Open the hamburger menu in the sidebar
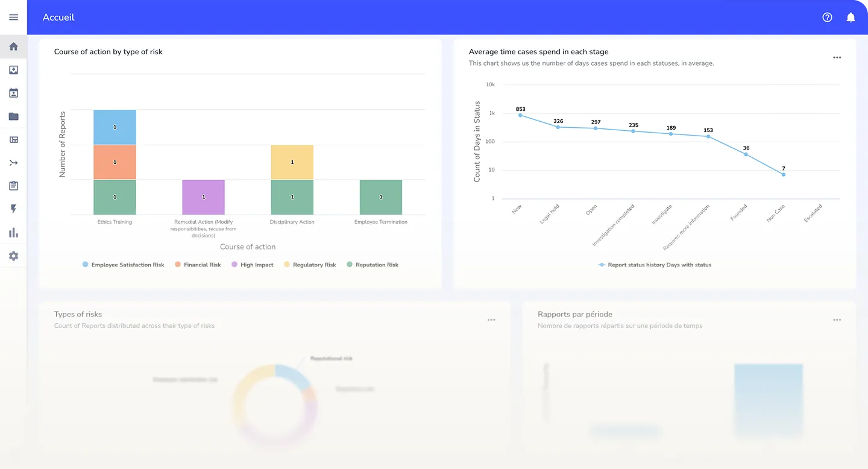The image size is (868, 469). click(13, 17)
